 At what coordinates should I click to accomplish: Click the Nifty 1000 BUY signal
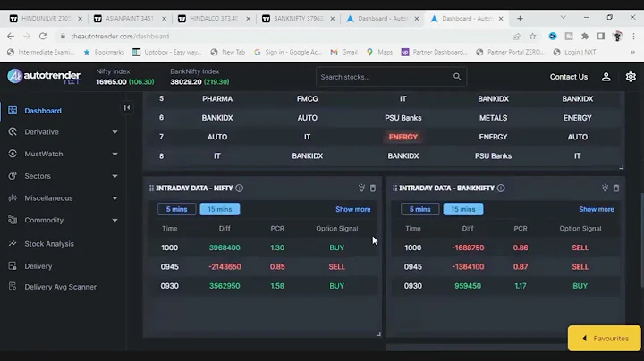(x=337, y=248)
